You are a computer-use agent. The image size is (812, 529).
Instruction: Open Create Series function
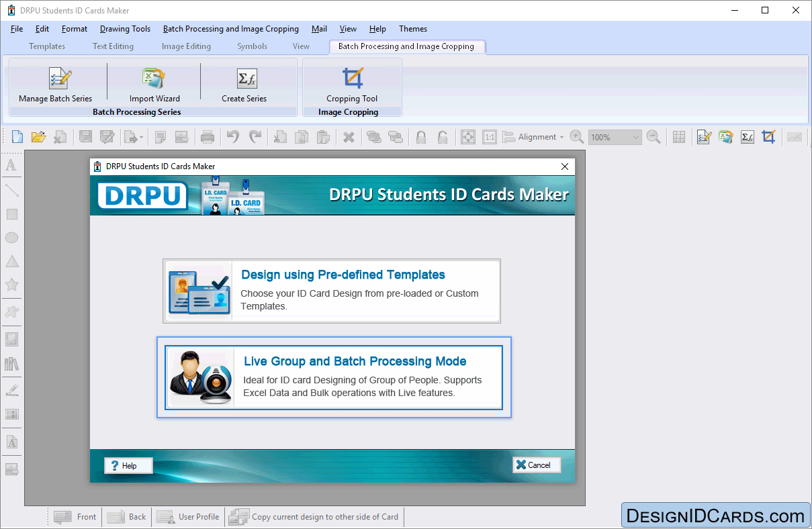[244, 85]
